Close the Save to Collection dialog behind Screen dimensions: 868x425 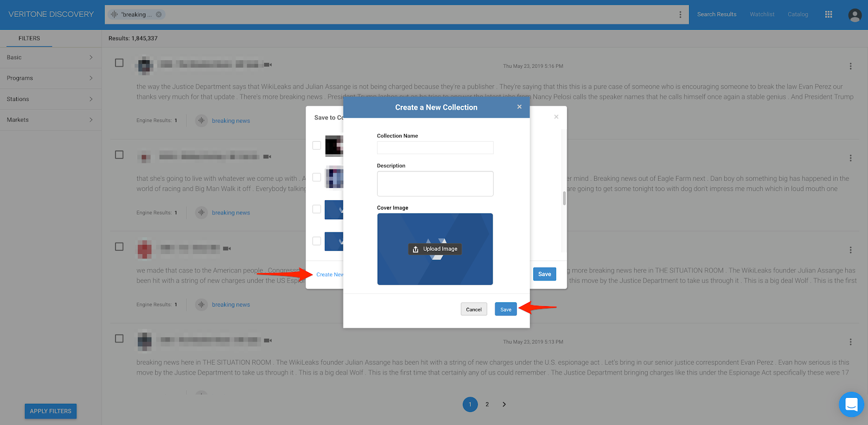[x=556, y=117]
